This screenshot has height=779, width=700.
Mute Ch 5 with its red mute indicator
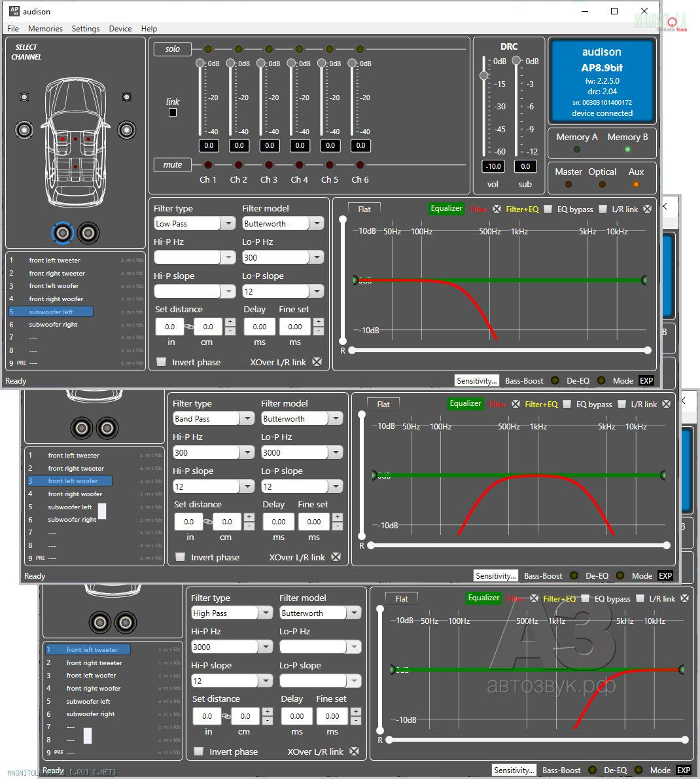click(x=330, y=164)
